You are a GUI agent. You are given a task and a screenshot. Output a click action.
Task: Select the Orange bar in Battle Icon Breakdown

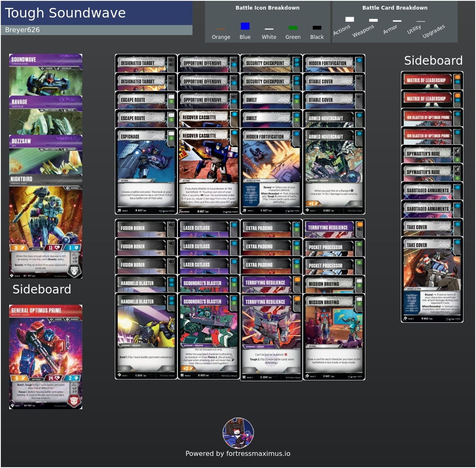(x=221, y=29)
